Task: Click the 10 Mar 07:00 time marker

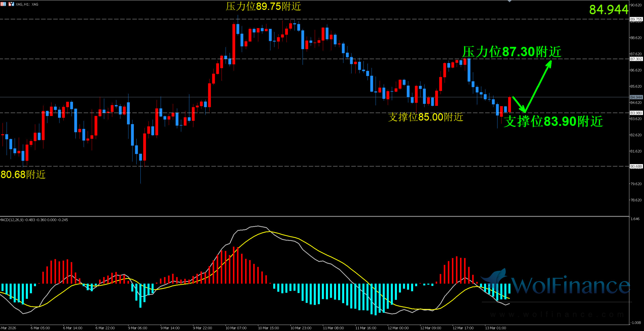Action: coord(236,328)
